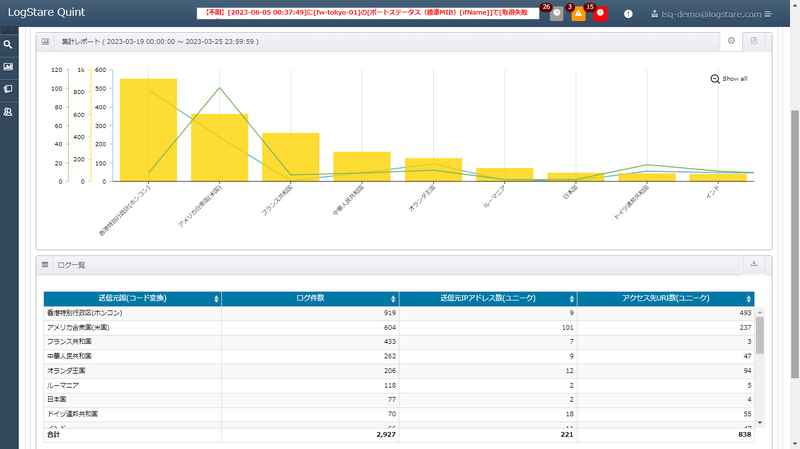Sort by 送信元IPアドレス数(ユニーク) column
Viewport: 800px width, 449px height.
pos(488,299)
